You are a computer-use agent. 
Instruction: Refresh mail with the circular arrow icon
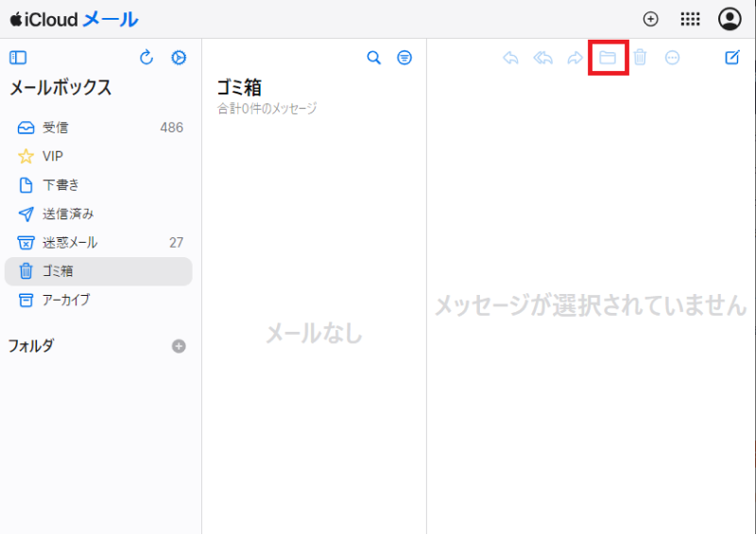146,58
